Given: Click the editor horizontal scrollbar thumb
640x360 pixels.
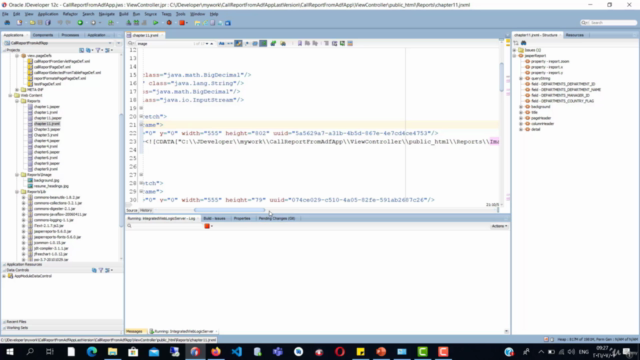Looking at the screenshot, I should pyautogui.click(x=230, y=210).
